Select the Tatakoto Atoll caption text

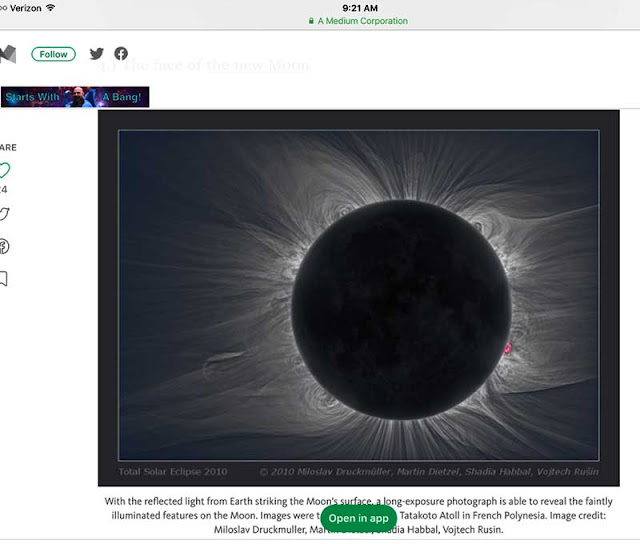click(x=429, y=515)
